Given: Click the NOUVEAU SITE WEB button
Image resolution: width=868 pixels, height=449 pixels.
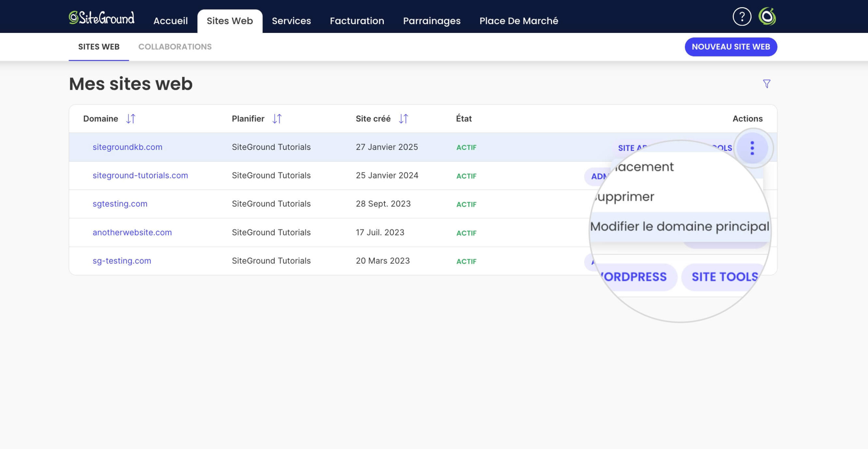Looking at the screenshot, I should [731, 47].
